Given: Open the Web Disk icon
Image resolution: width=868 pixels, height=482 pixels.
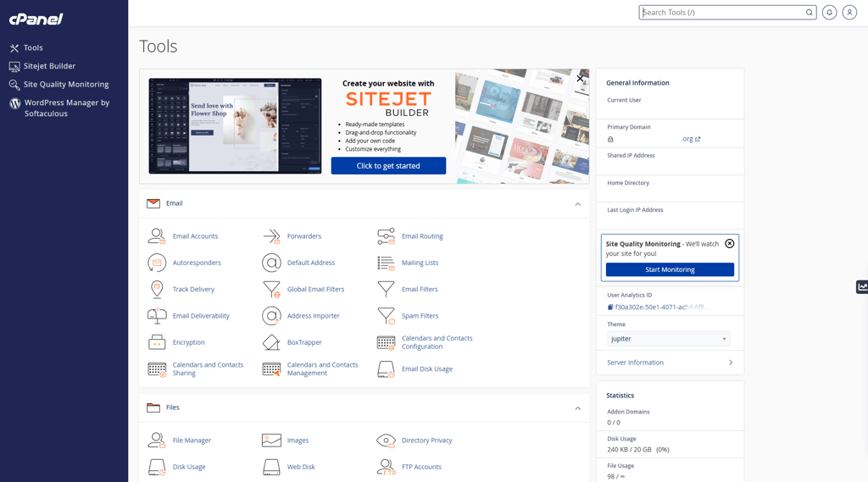Looking at the screenshot, I should pos(271,467).
